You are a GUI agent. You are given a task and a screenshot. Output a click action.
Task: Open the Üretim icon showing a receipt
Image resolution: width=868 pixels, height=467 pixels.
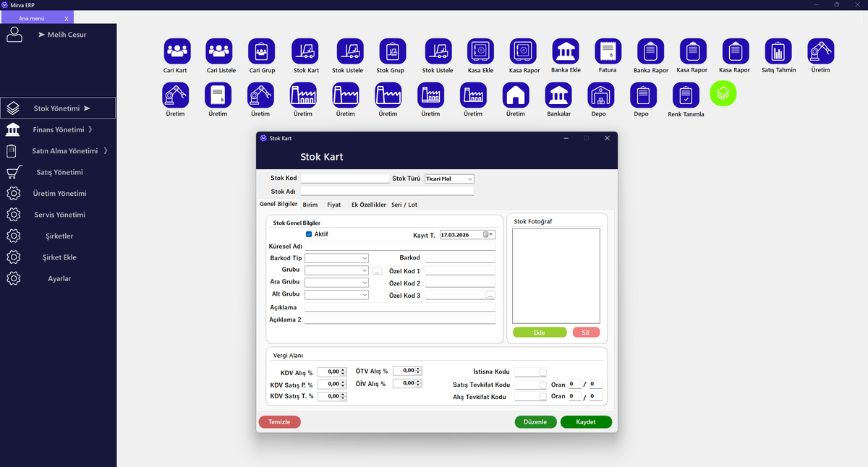pos(217,95)
